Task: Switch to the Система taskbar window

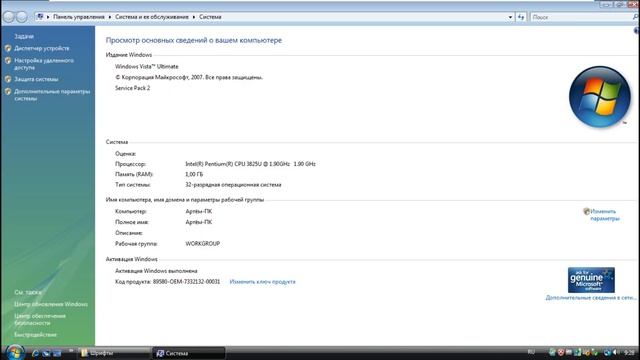Action: [189, 353]
